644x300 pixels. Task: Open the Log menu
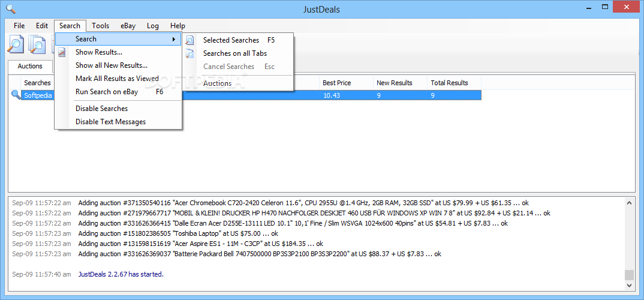point(153,25)
